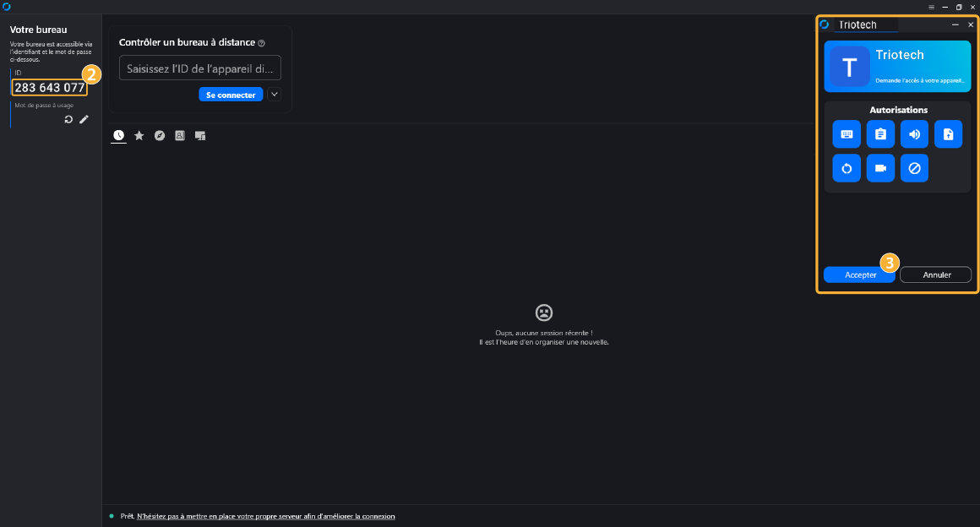Edit the password with pencil icon
Viewport: 980px width, 527px height.
click(84, 119)
